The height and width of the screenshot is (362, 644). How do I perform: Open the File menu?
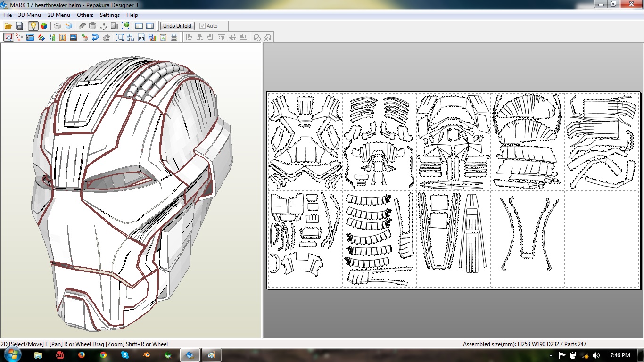(x=8, y=15)
